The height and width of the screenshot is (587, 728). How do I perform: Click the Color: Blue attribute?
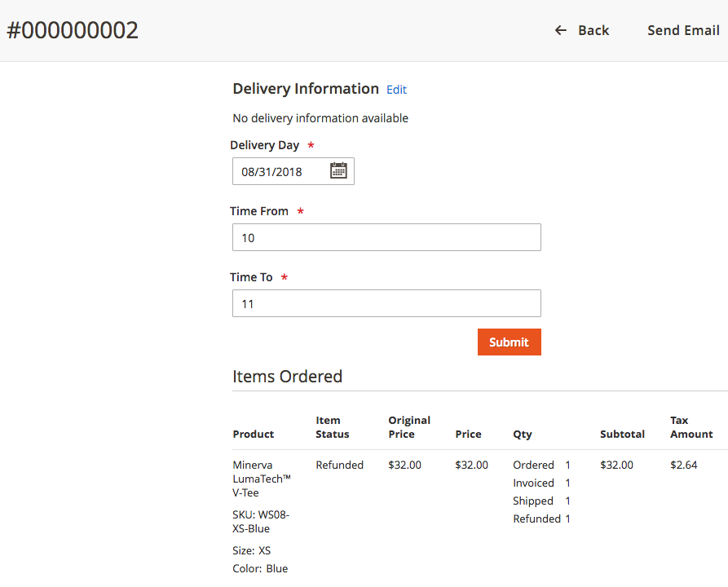[x=260, y=568]
